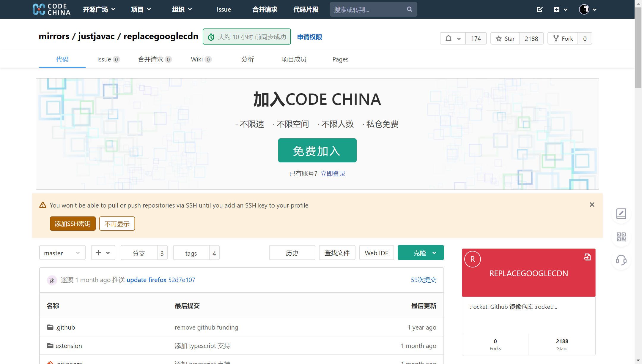
Task: Open the feedback edit icon on sidebar
Action: [x=621, y=213]
